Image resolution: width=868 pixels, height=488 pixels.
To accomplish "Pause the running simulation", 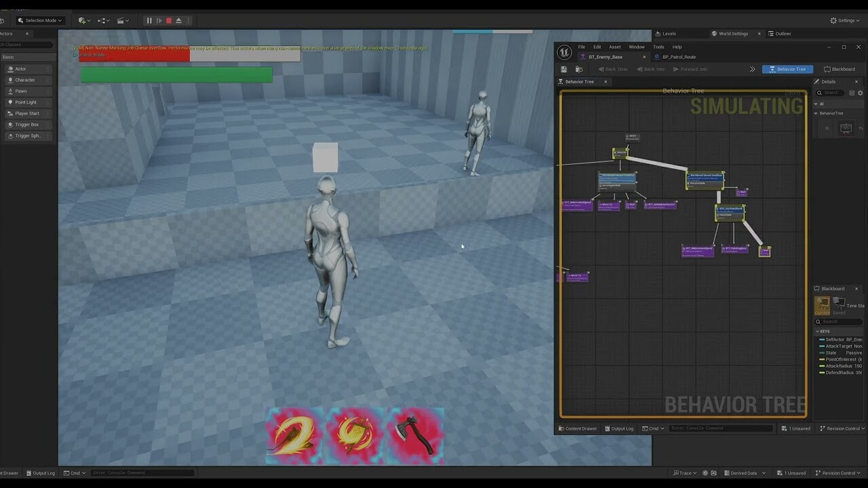I will coord(149,20).
